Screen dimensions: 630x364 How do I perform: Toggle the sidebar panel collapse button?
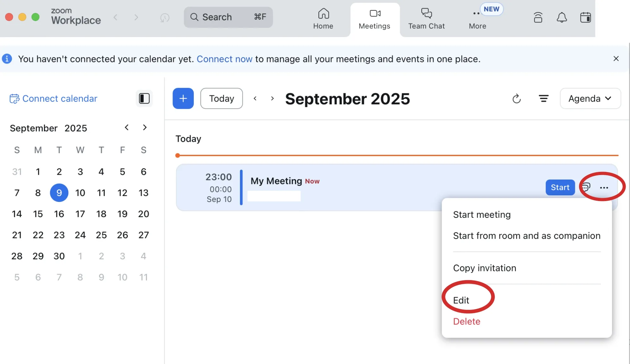pos(144,98)
